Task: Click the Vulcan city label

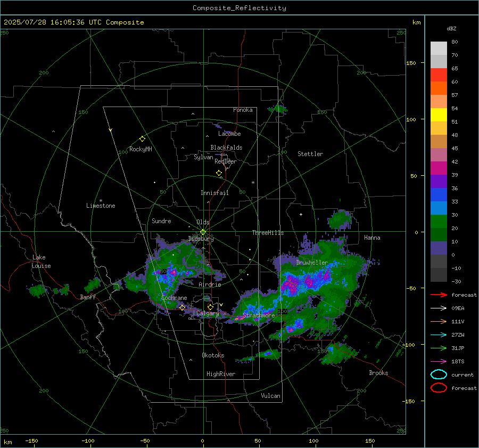Action: [270, 396]
